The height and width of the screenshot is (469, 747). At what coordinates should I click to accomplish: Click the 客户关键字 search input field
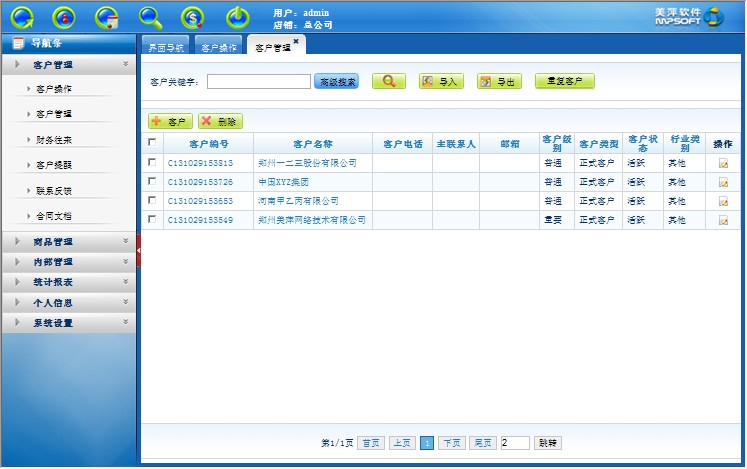tap(258, 82)
